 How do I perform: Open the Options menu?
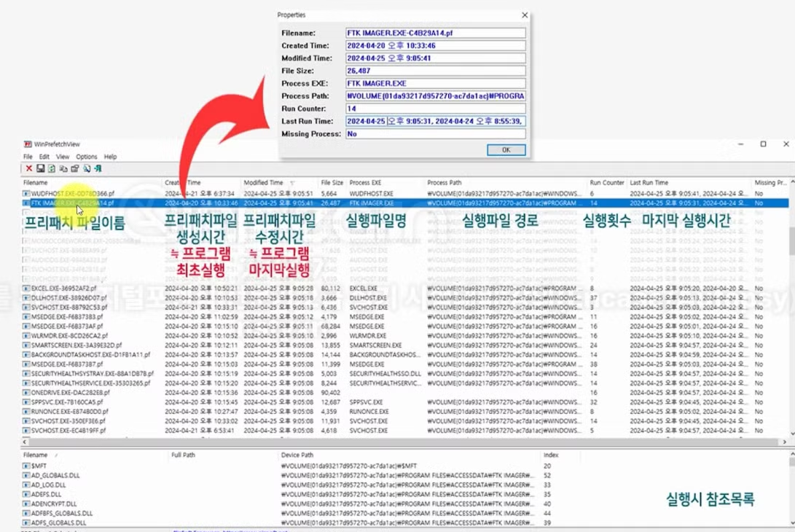point(86,157)
